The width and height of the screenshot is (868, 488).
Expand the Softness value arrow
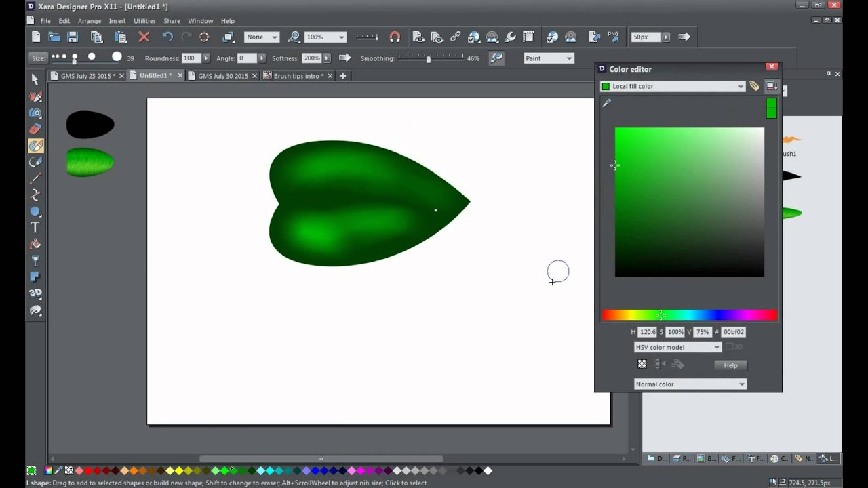click(x=325, y=58)
